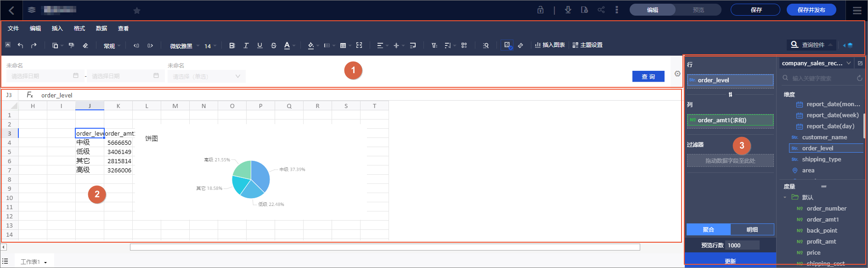Open the Format (格式) menu

tap(79, 29)
